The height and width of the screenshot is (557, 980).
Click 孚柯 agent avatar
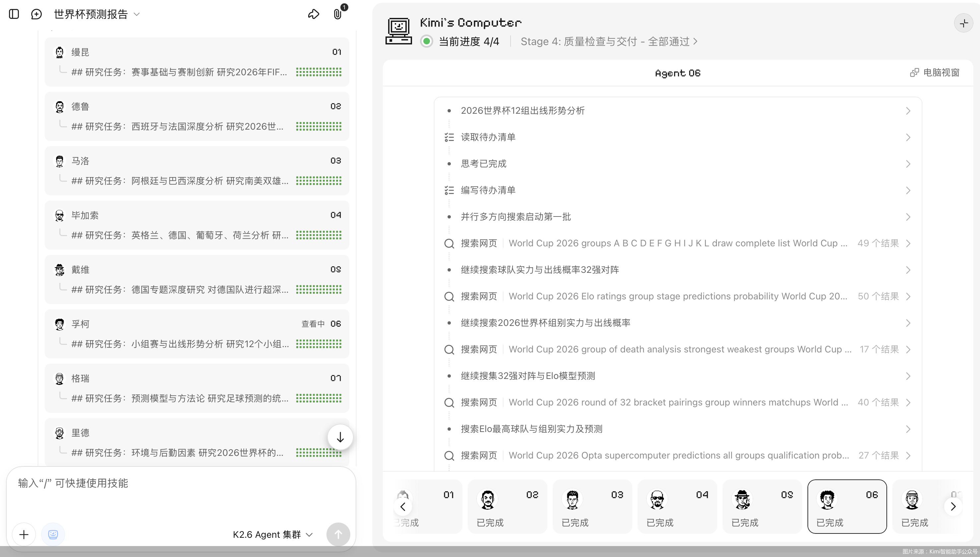pyautogui.click(x=59, y=324)
